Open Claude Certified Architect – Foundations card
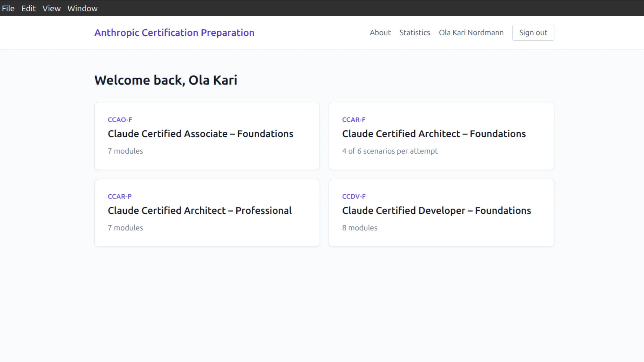The image size is (644, 362). coord(441,136)
